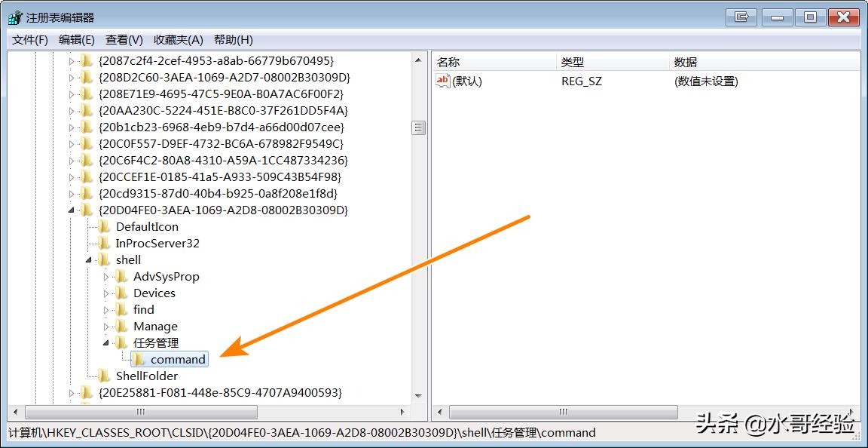Click the find folder icon

coord(121,309)
